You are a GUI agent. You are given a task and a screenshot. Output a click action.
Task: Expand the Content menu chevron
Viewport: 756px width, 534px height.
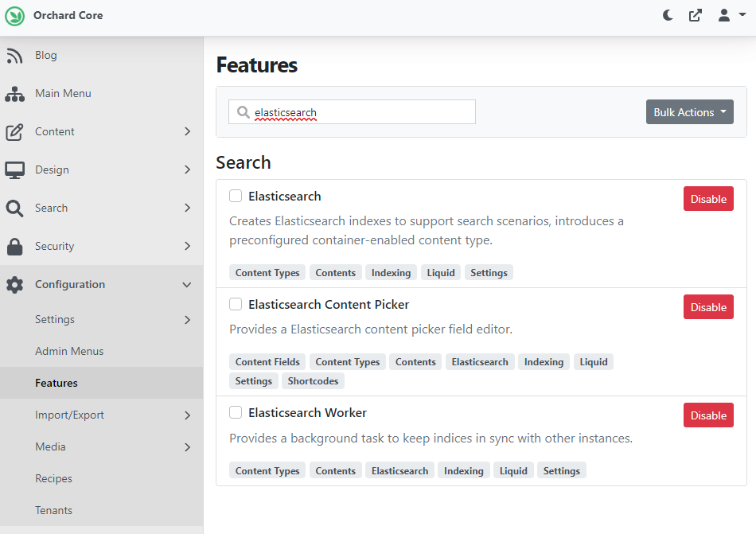click(x=188, y=131)
